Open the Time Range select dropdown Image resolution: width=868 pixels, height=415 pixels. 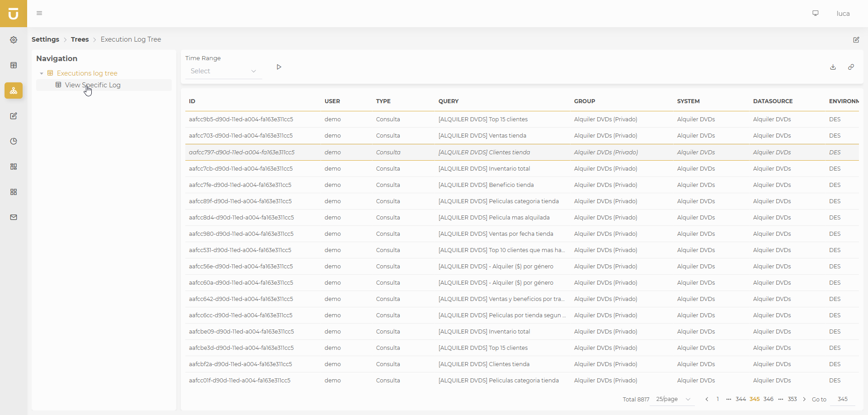[x=223, y=71]
